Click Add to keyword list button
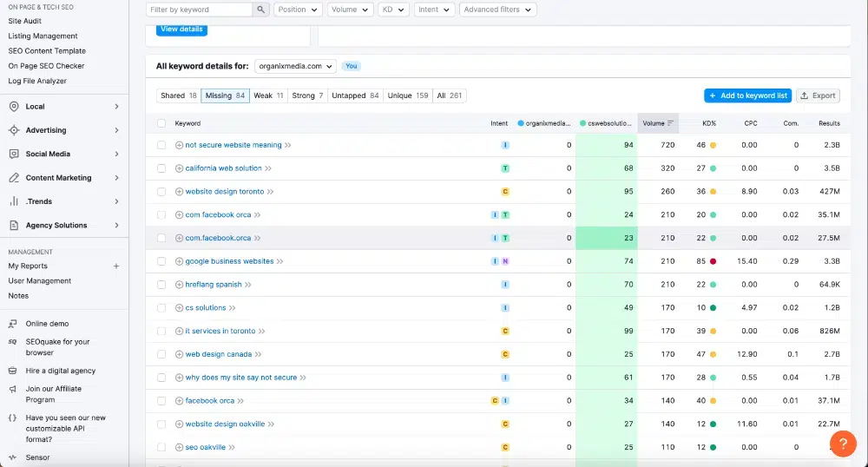 (x=748, y=95)
